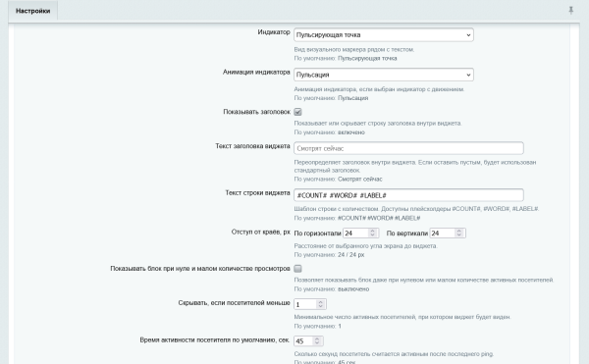Click the Отступ от краёв, px label
589x364 pixels.
(x=261, y=232)
